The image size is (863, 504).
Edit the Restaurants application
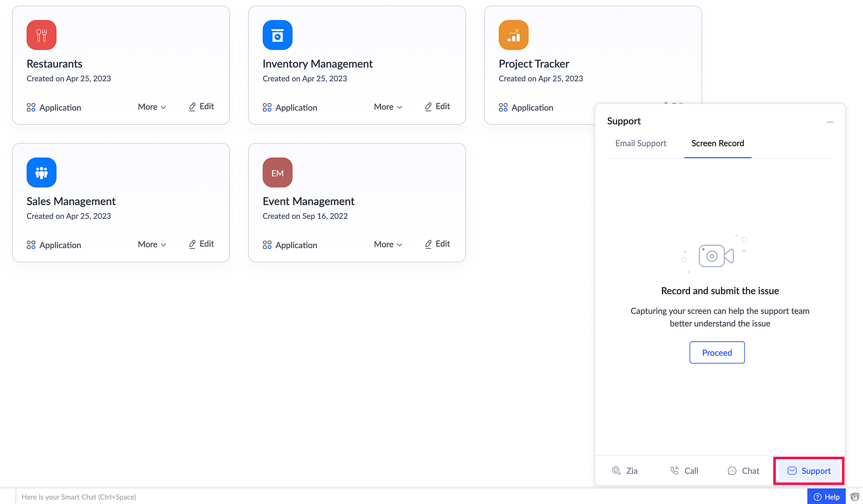(x=202, y=107)
